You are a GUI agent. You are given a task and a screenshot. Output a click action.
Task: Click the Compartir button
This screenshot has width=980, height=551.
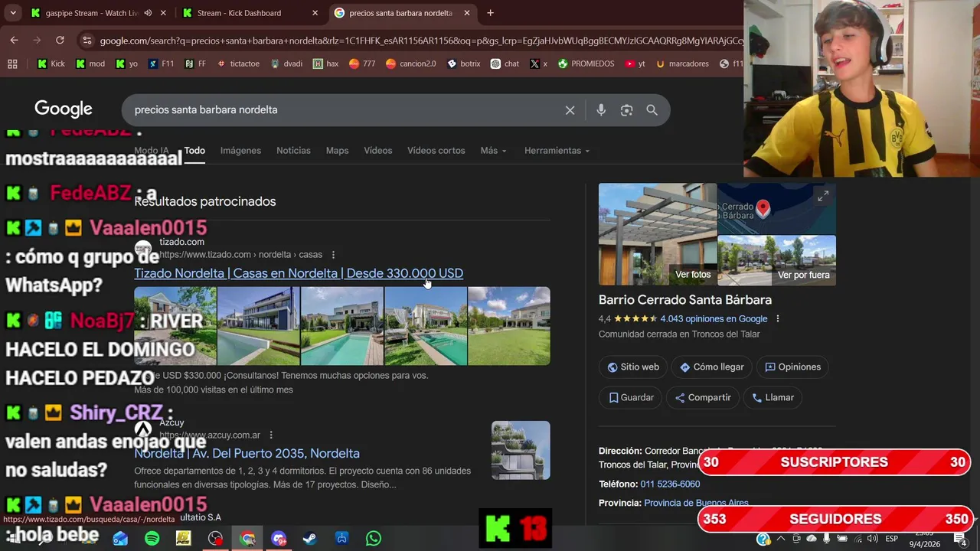click(703, 398)
